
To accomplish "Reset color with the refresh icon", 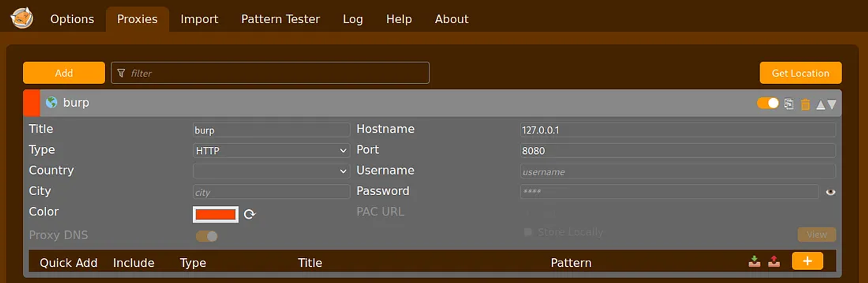I will [x=250, y=214].
